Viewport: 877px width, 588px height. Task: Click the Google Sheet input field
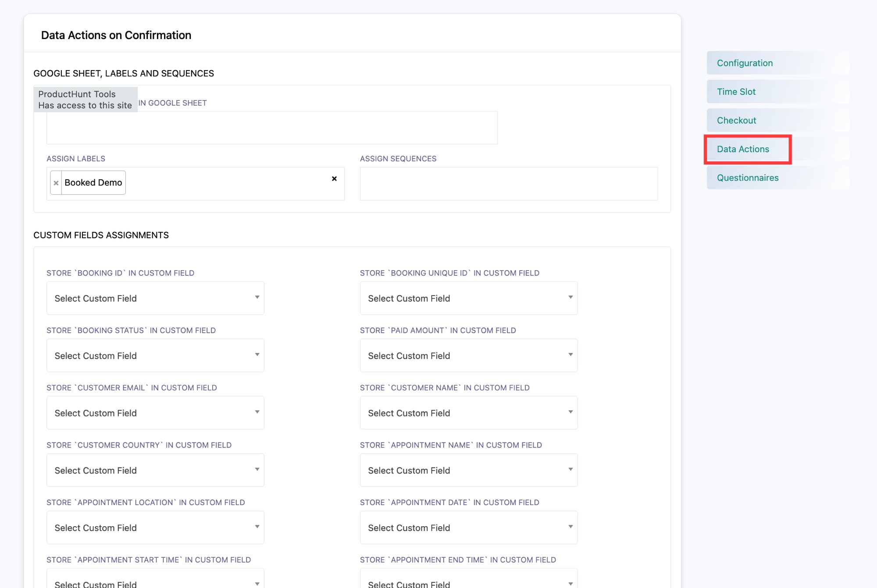272,128
